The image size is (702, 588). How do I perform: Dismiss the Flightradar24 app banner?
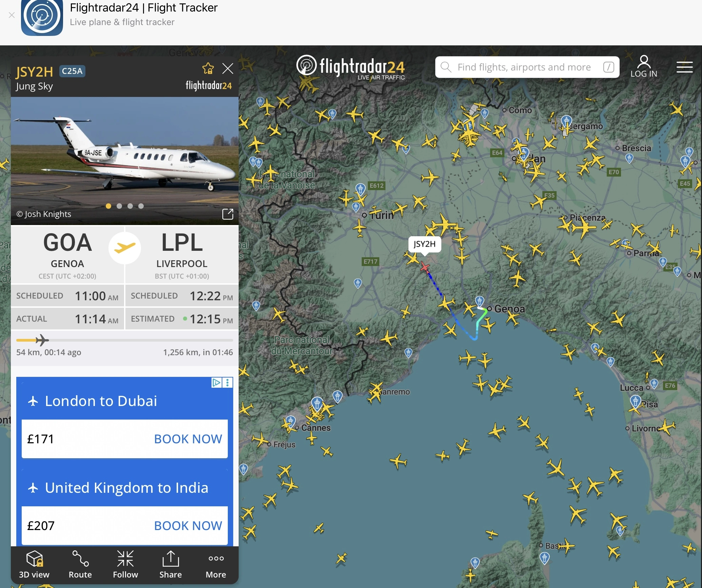tap(12, 15)
